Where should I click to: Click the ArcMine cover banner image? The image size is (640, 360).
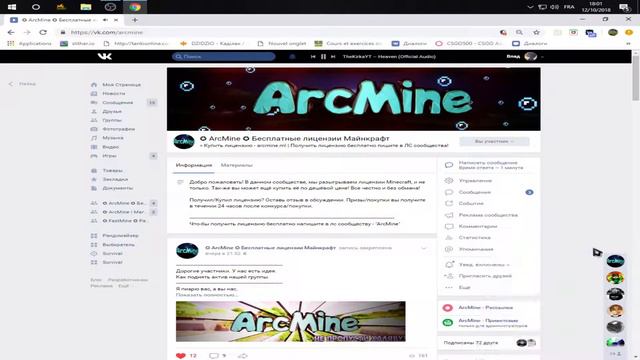[x=353, y=99]
